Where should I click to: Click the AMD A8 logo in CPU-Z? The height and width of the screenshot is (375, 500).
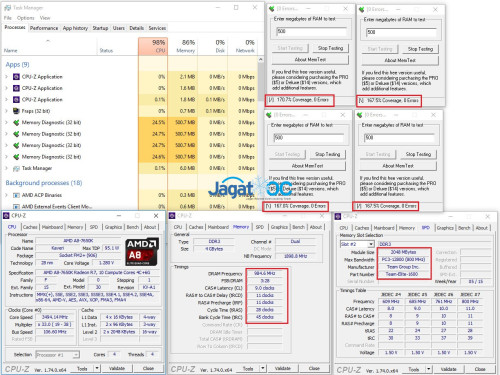(x=142, y=252)
